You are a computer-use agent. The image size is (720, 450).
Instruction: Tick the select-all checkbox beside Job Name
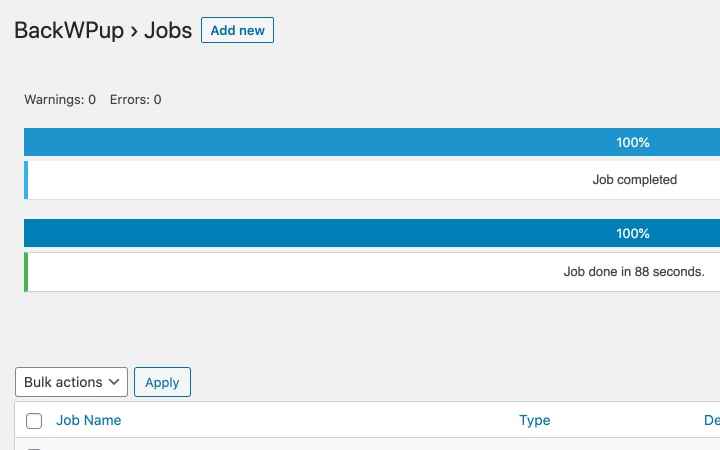click(x=34, y=421)
